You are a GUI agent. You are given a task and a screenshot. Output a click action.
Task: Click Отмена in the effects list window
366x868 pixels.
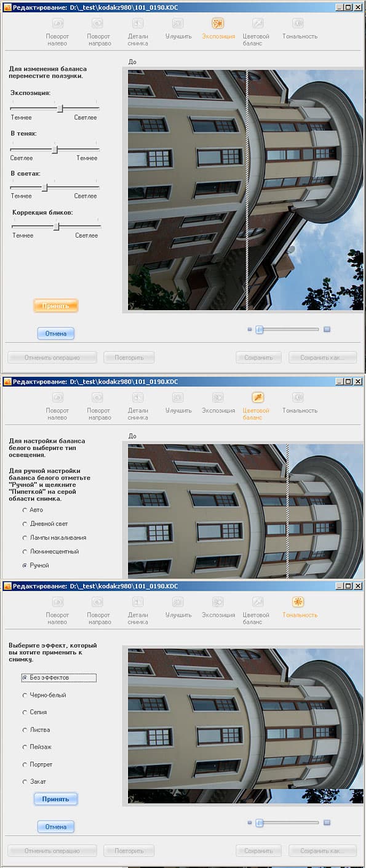56,827
